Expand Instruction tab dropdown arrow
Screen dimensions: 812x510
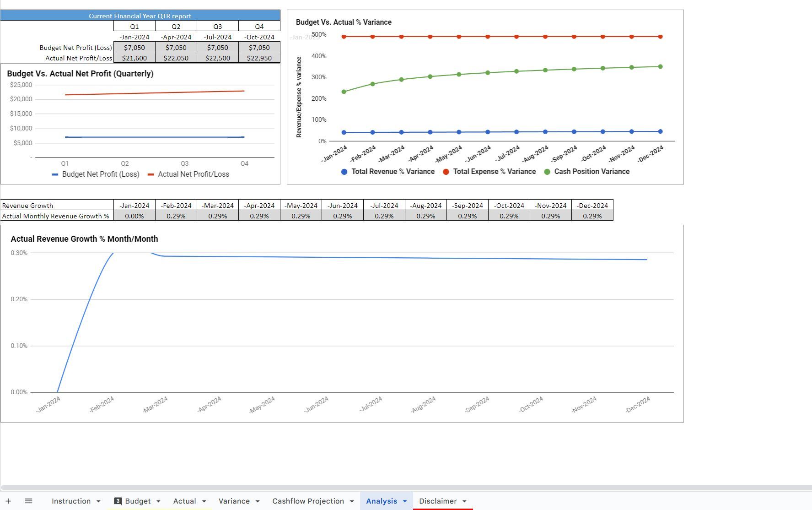click(98, 501)
